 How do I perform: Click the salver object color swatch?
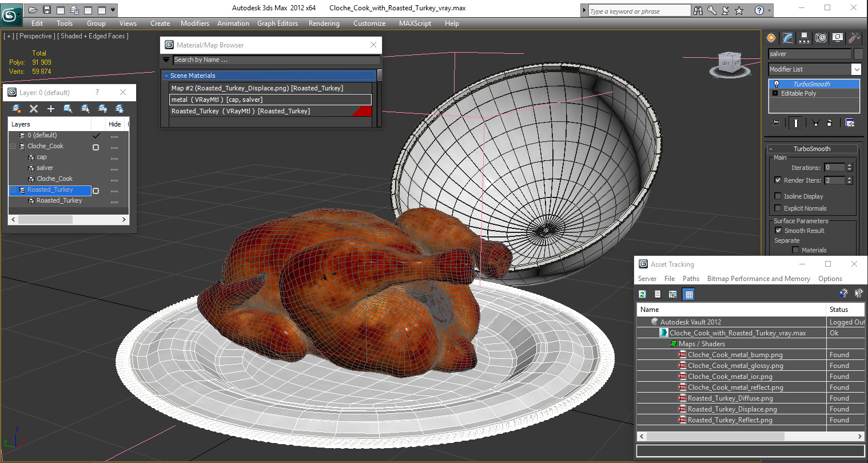click(858, 54)
